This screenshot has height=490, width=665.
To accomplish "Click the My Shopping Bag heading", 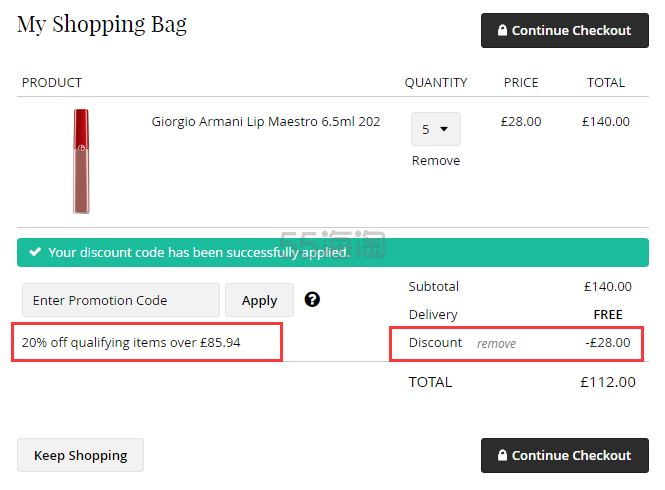I will [102, 25].
